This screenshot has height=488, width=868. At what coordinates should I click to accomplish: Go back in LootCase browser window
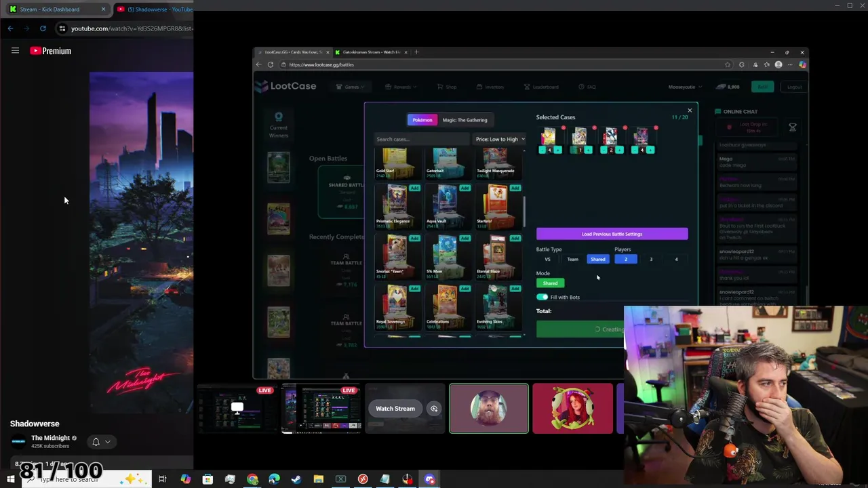click(258, 64)
